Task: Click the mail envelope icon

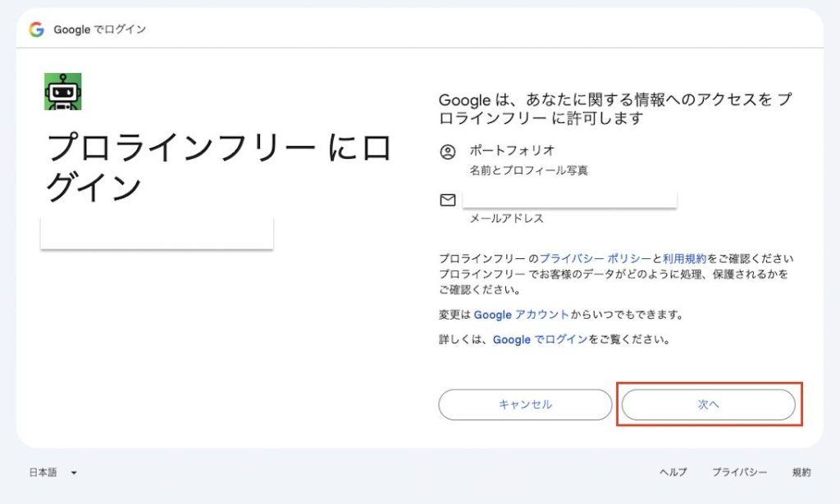Action: tap(448, 200)
